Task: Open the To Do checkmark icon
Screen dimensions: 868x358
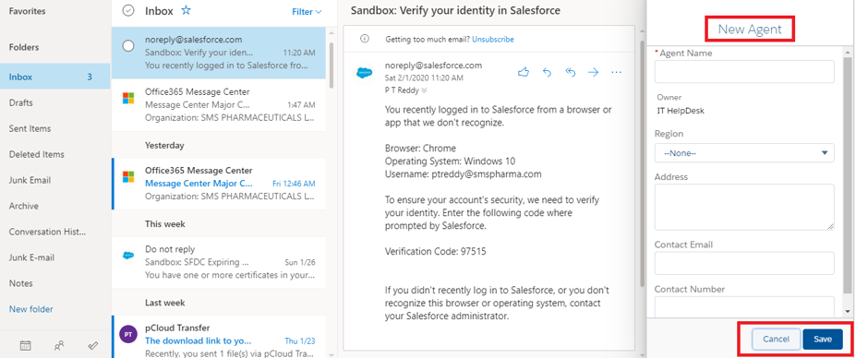Action: (93, 346)
